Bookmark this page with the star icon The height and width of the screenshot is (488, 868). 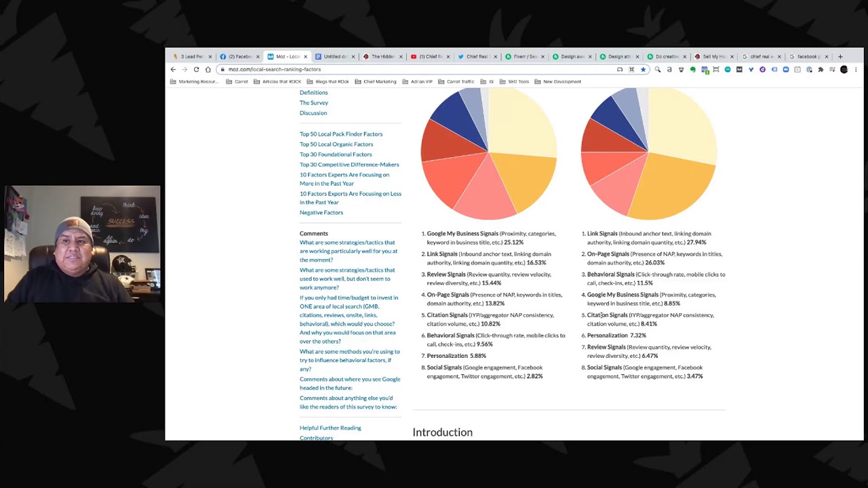[x=643, y=69]
